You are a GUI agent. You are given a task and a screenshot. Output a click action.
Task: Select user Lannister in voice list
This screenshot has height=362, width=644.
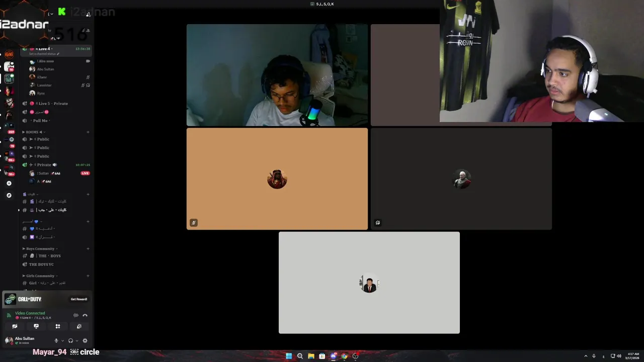tap(59, 85)
